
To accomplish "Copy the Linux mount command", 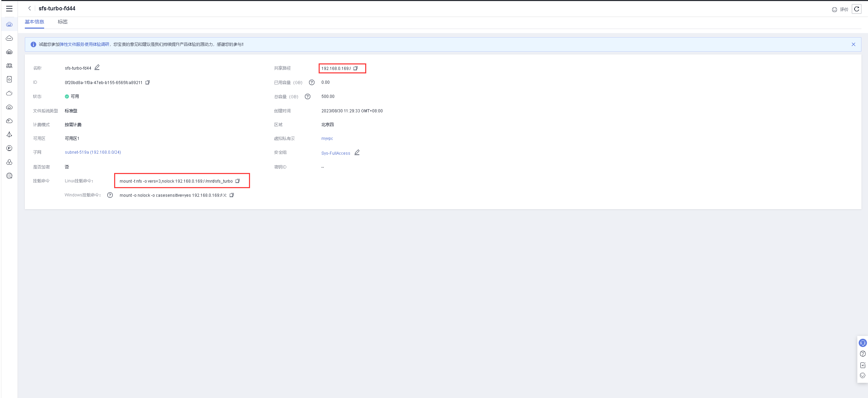I will (x=237, y=181).
